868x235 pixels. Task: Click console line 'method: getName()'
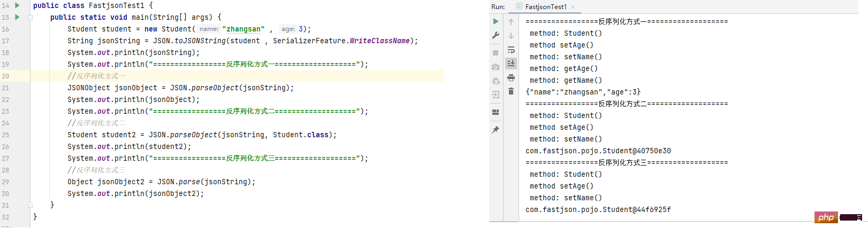click(x=566, y=80)
